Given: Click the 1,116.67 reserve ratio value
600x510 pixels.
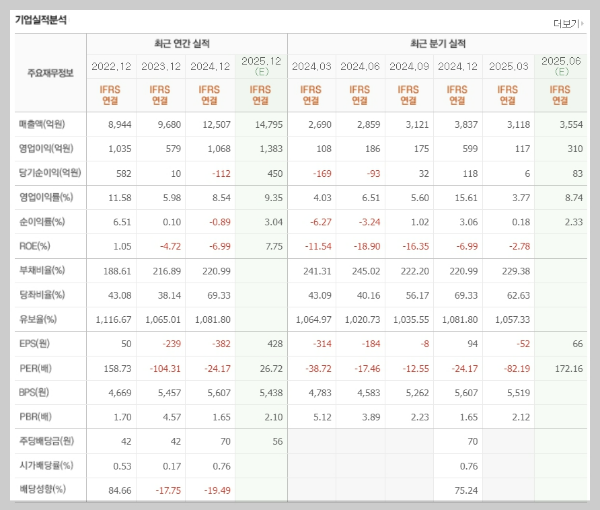Looking at the screenshot, I should click(x=114, y=319).
